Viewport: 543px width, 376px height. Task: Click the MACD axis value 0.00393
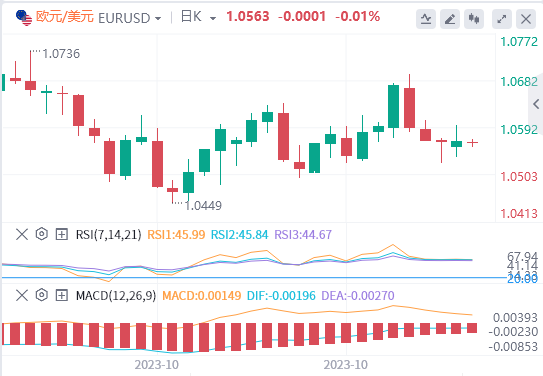coord(515,317)
